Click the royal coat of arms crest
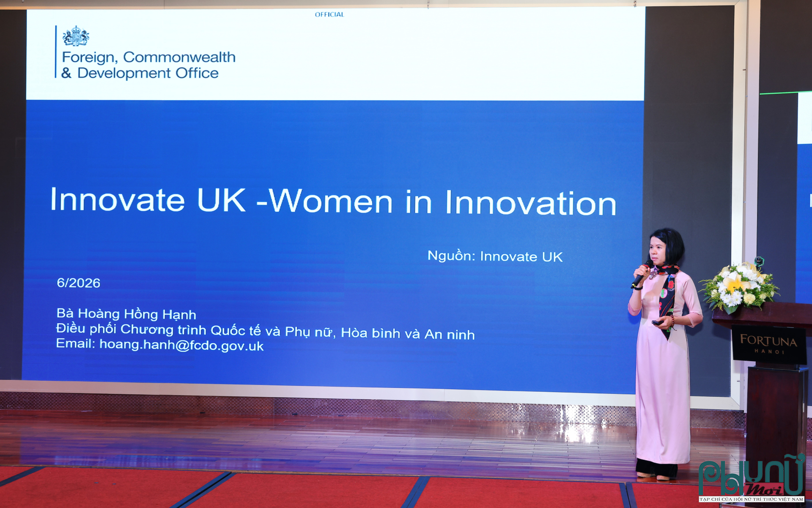 (x=76, y=36)
